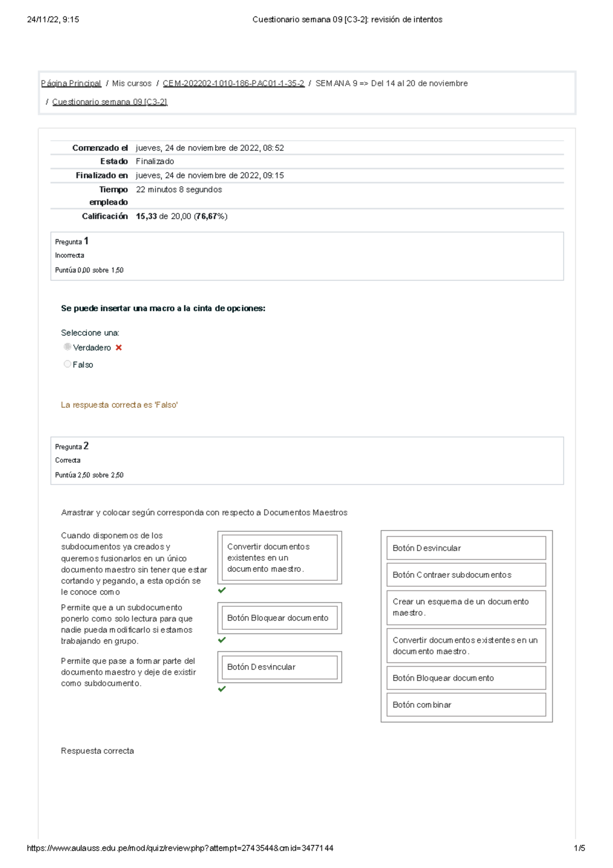
Task: Pick Crear un esquema de documento maestro
Action: click(466, 607)
